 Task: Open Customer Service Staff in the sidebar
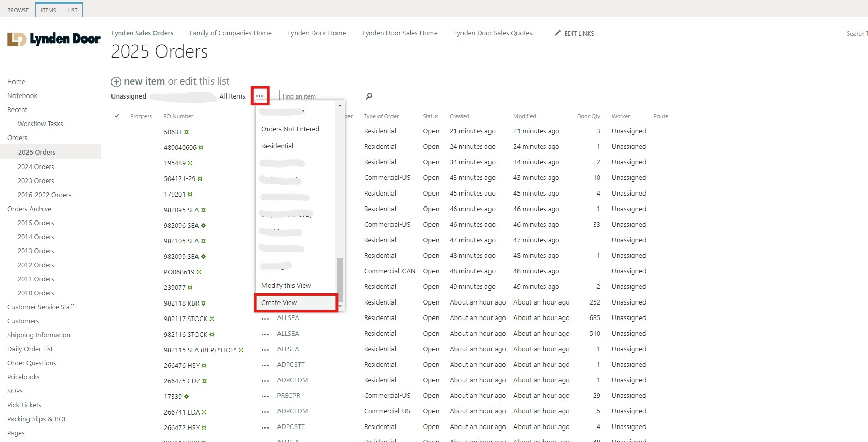point(40,307)
